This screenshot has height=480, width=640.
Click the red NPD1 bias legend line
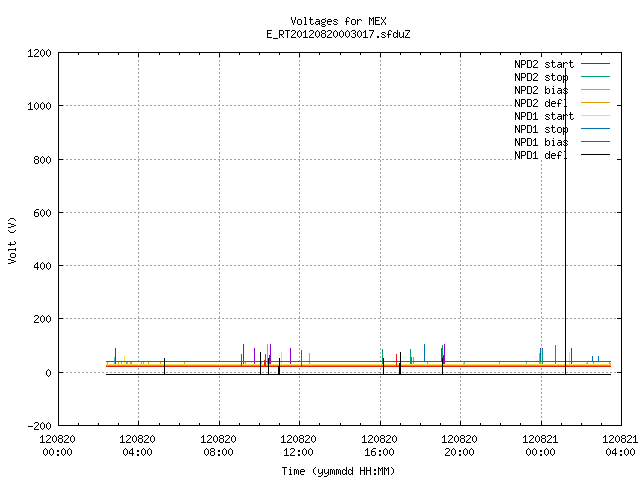pos(596,142)
